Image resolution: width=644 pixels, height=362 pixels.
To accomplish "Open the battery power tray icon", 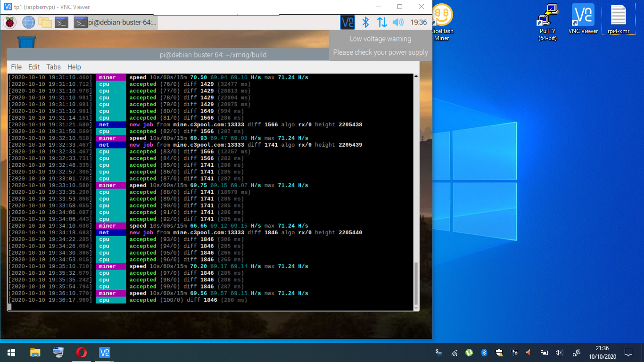I will coord(545,352).
